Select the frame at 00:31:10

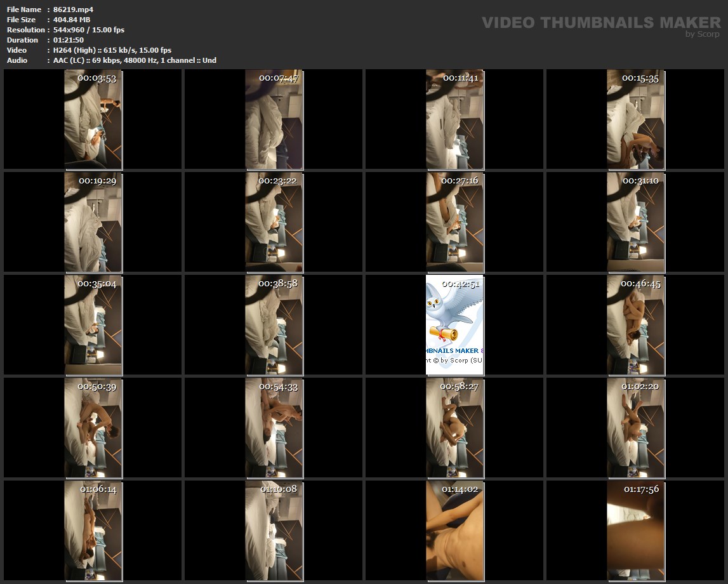tap(636, 222)
